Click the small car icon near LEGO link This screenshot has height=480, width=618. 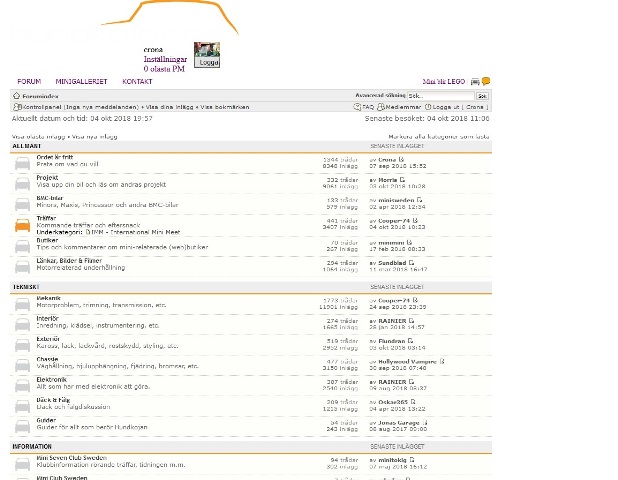(475, 82)
